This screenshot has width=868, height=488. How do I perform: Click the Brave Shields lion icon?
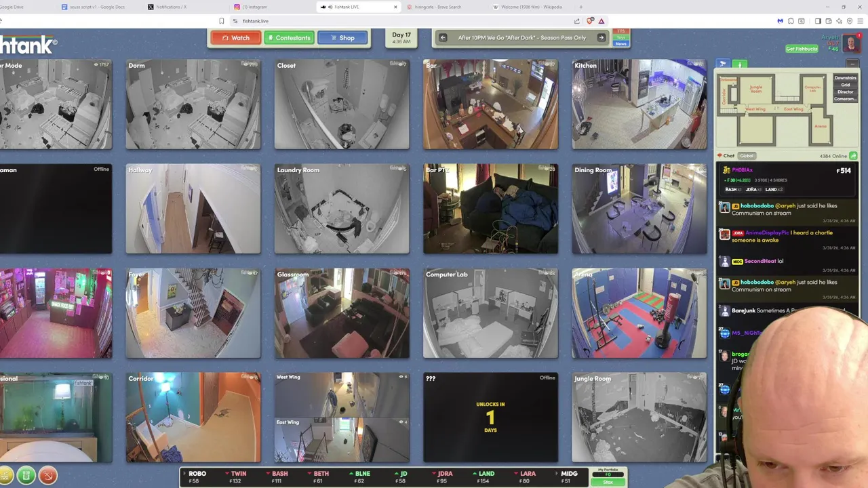click(x=590, y=21)
